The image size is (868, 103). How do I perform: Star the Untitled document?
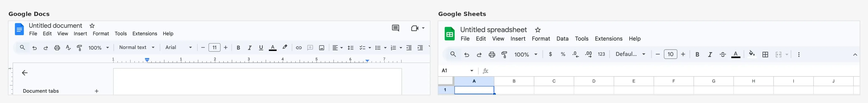pos(92,26)
